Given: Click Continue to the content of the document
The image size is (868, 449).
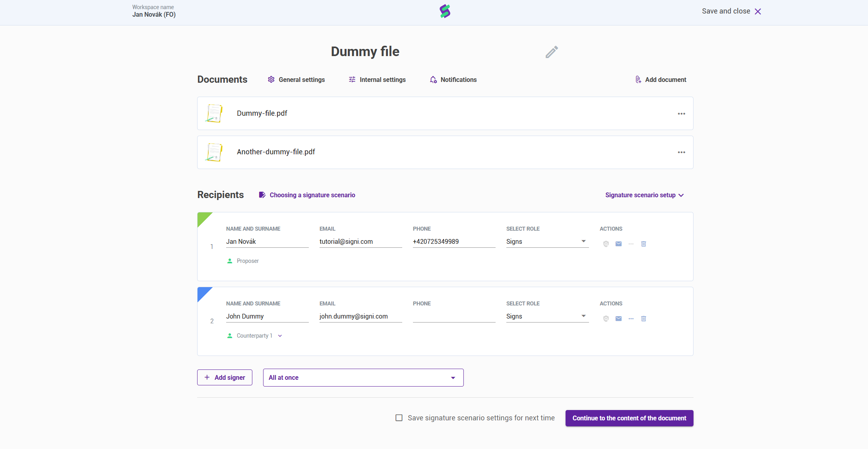Looking at the screenshot, I should [629, 418].
